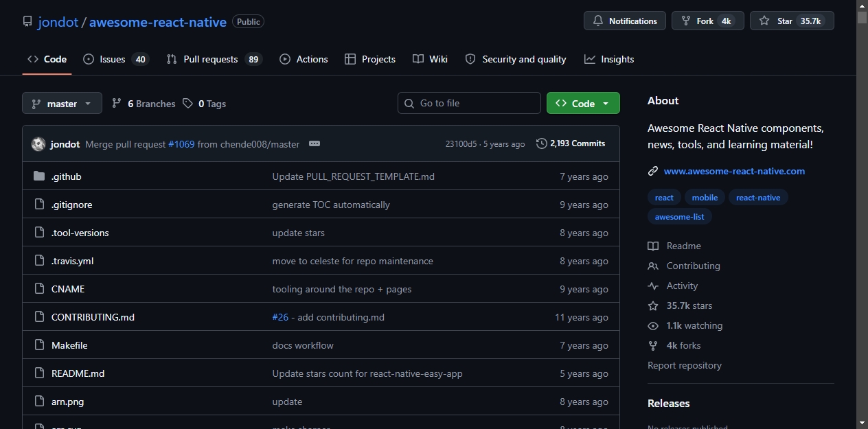
Task: Click the repository book icon beside jondot
Action: [x=27, y=21]
